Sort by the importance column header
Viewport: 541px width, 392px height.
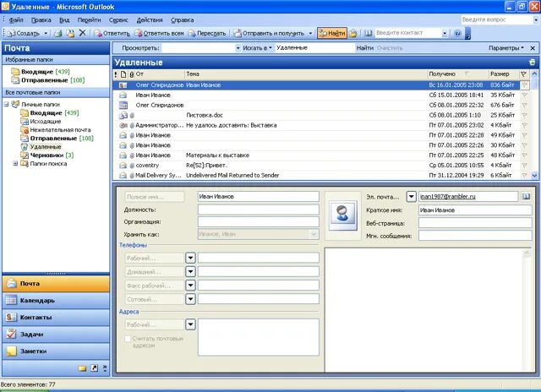tap(116, 74)
